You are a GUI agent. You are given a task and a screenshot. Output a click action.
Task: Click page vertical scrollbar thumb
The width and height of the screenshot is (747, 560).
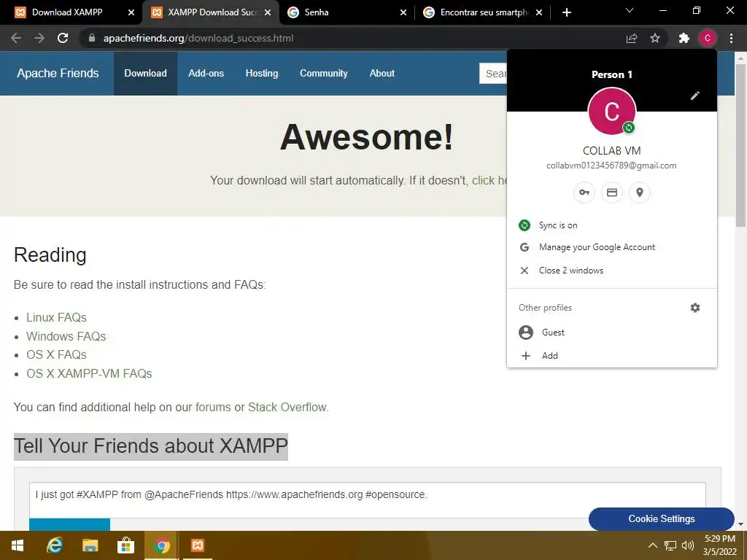click(740, 145)
